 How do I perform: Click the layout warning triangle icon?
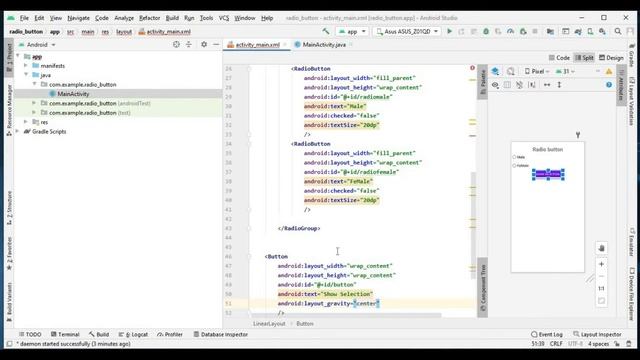click(x=609, y=71)
